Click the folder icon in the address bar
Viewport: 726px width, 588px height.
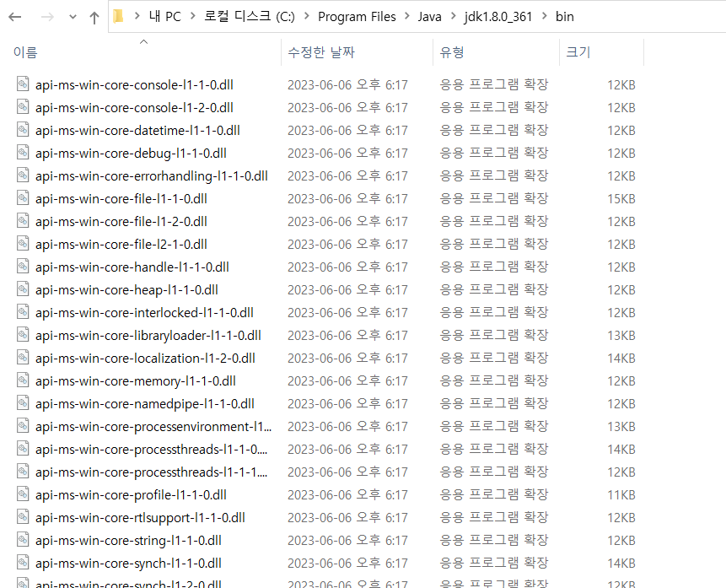[x=117, y=16]
